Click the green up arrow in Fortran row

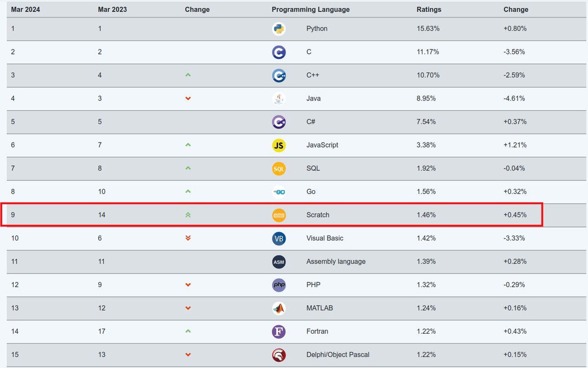click(x=188, y=331)
